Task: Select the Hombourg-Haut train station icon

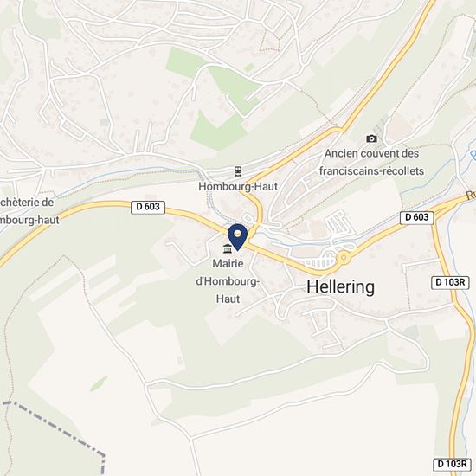Action: point(238,171)
